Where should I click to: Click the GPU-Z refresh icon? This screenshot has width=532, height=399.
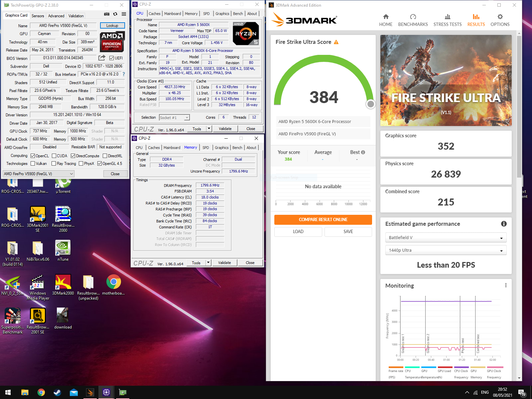coord(115,14)
